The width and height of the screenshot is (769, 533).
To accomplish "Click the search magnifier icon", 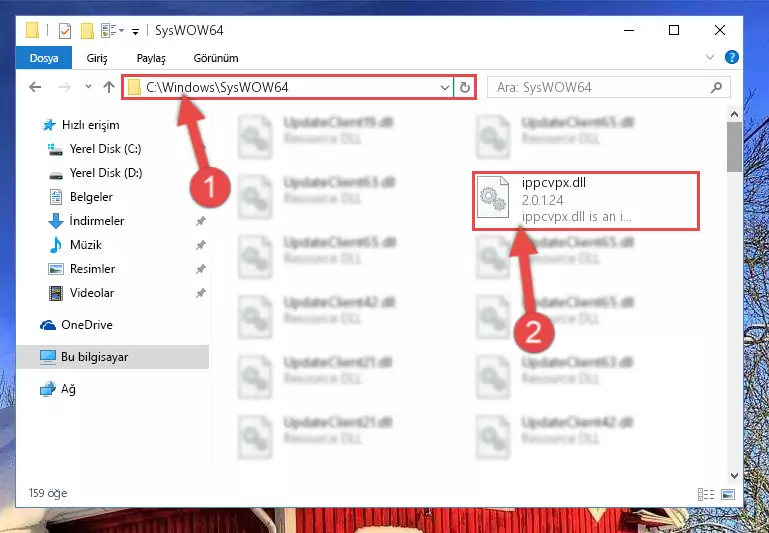I will pos(717,87).
